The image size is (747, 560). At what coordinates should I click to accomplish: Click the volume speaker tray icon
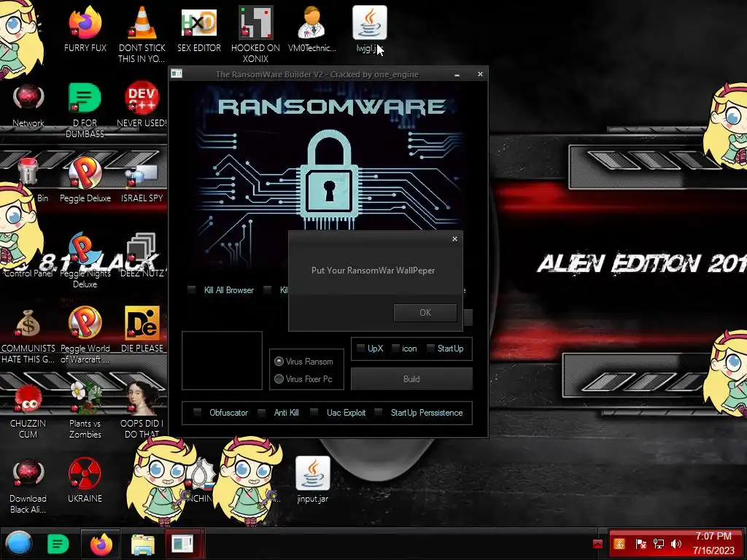click(x=676, y=543)
